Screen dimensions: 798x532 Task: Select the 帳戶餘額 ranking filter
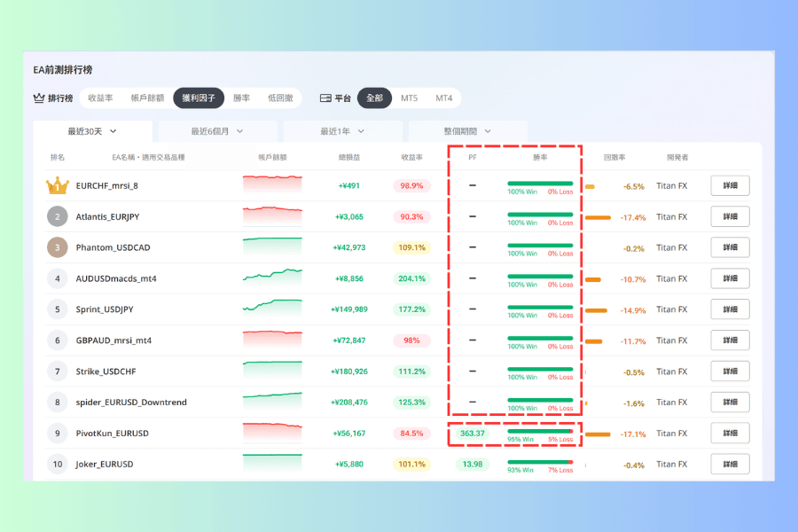point(147,98)
